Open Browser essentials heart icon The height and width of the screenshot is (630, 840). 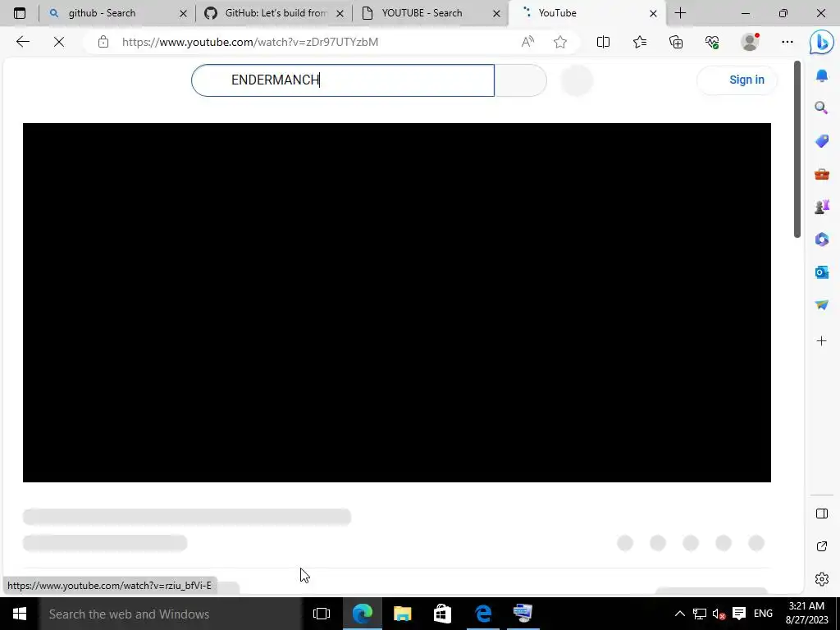(712, 42)
